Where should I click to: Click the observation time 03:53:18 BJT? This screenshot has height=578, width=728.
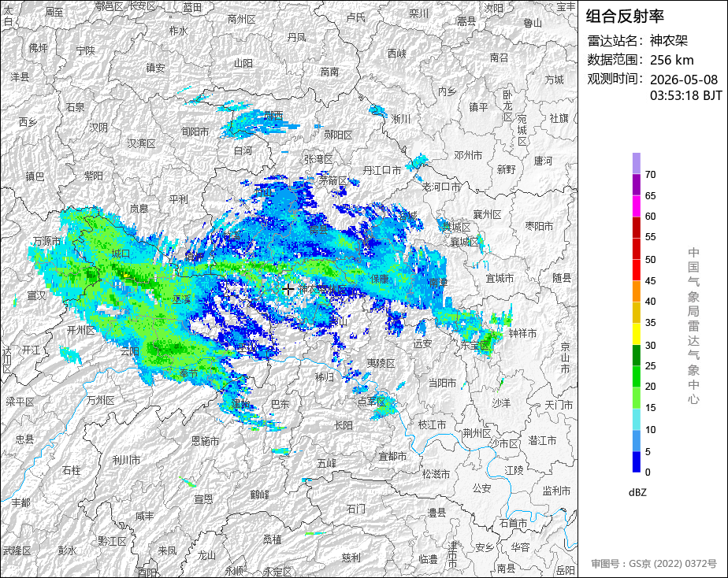click(685, 95)
